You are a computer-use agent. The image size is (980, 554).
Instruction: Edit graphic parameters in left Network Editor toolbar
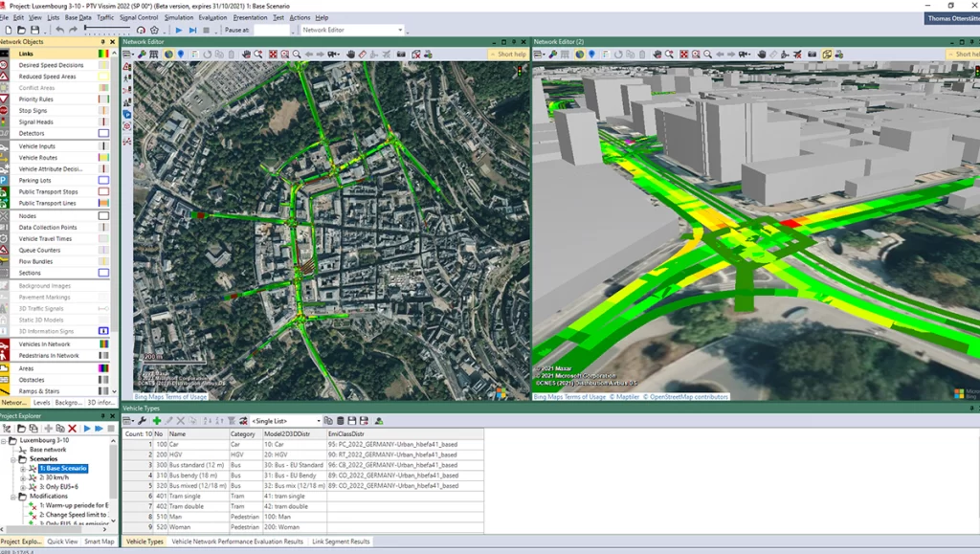(142, 55)
